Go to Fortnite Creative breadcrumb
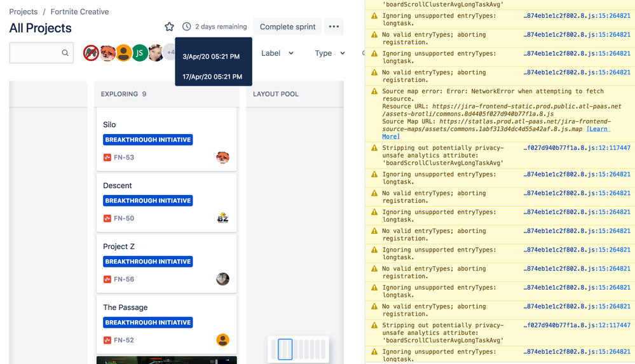Viewport: 635px width, 364px height. tap(79, 11)
